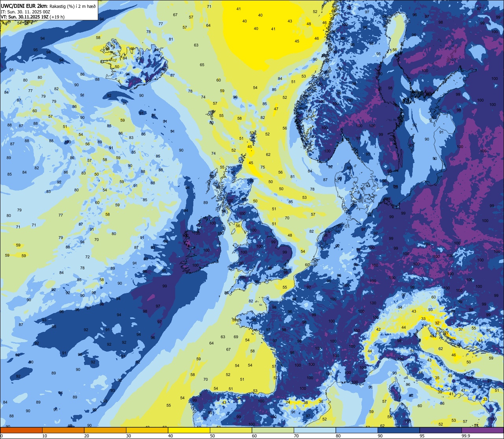Click the golden 30–40 legend swatch
504x439 pixels.
click(x=147, y=430)
